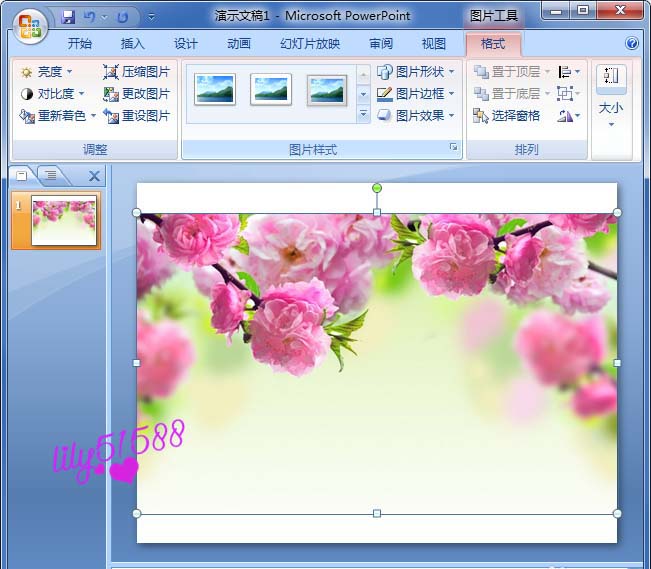Screen dimensions: 651x569
Task: Switch to the 设计 tab
Action: [186, 43]
